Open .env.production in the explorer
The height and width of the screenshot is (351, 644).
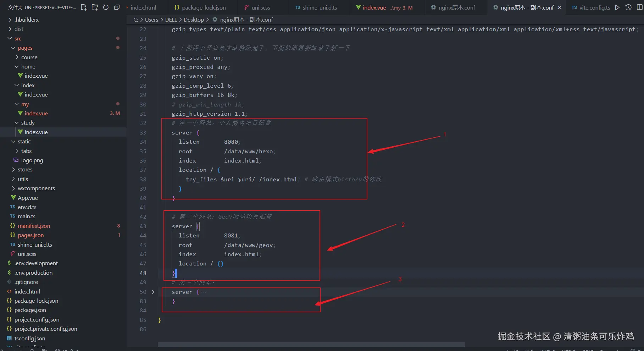33,273
